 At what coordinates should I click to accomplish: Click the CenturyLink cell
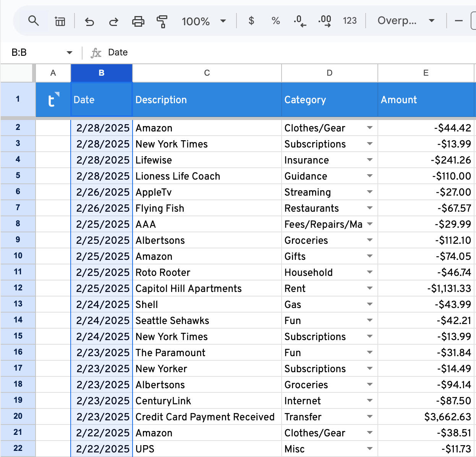(207, 400)
